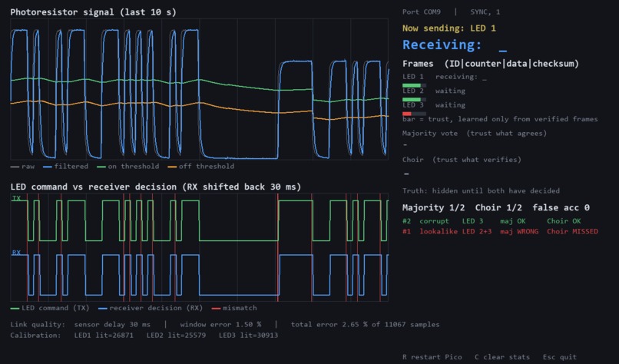Click the 'filtered' legend entry
This screenshot has width=619, height=364.
pos(65,167)
